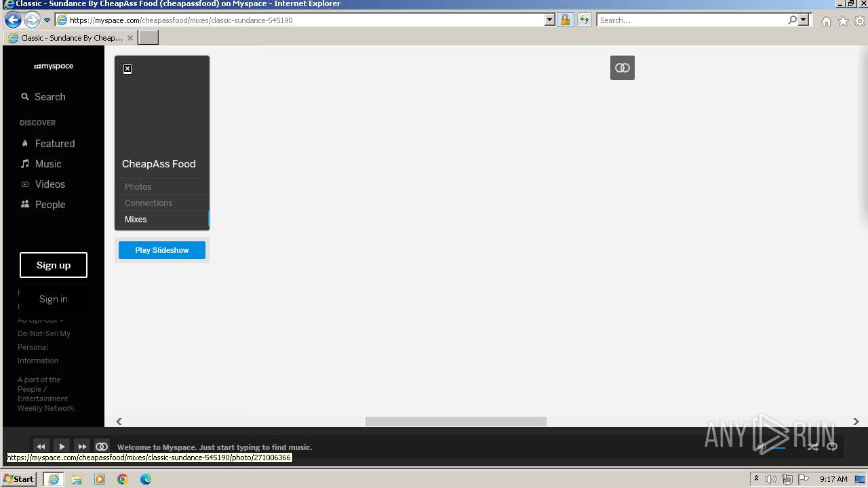868x488 pixels.
Task: Click the volume speaker tray icon
Action: [x=771, y=479]
